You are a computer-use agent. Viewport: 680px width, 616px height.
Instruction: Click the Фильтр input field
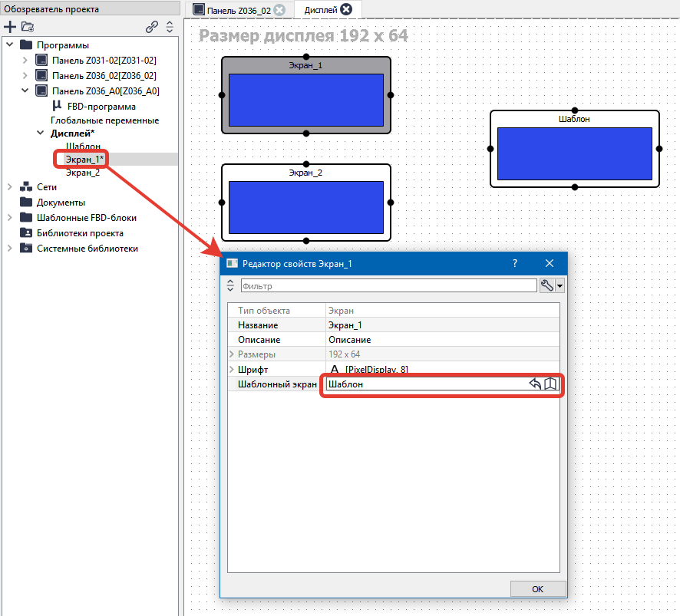pyautogui.click(x=388, y=285)
